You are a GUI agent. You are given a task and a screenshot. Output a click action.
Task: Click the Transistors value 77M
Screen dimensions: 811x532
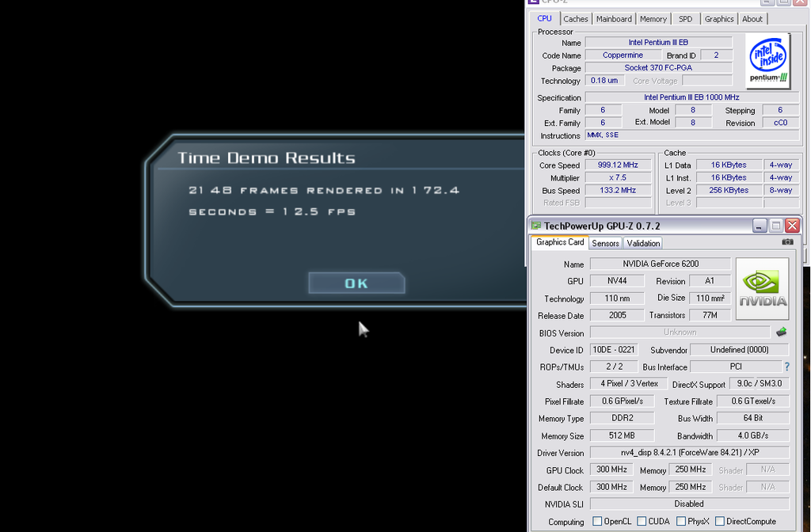[x=710, y=315]
